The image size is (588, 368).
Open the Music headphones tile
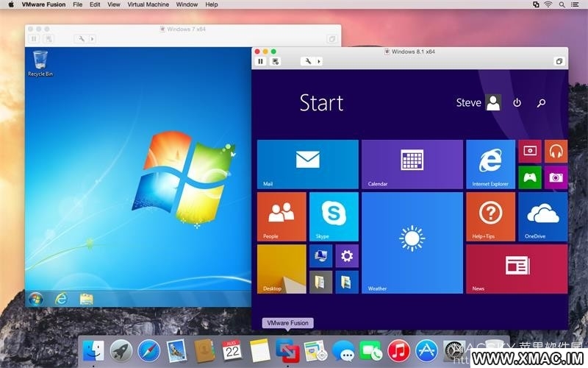tap(556, 151)
